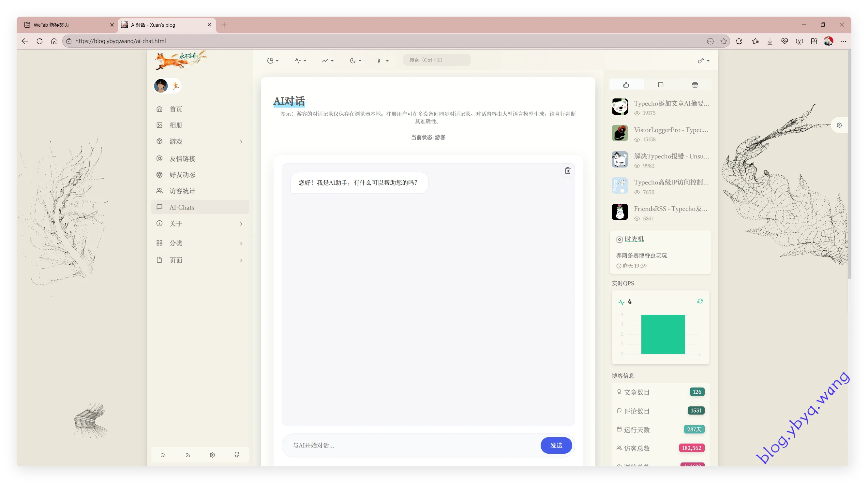The width and height of the screenshot is (868, 483).
Task: Click the browser extensions puzzle icon
Action: pyautogui.click(x=739, y=41)
